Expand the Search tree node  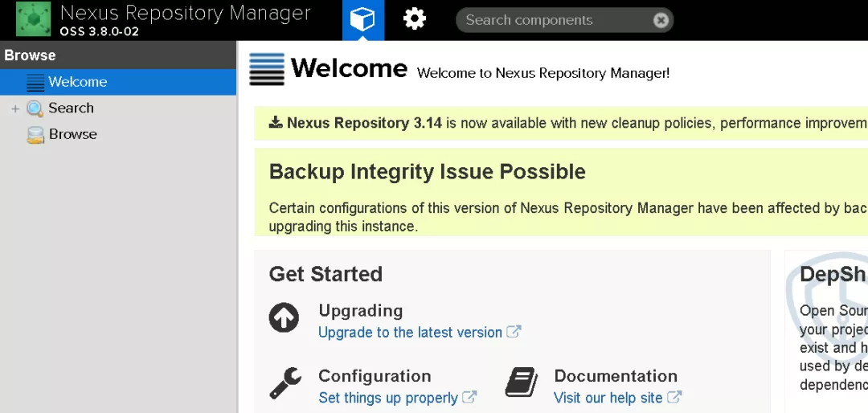(x=15, y=108)
